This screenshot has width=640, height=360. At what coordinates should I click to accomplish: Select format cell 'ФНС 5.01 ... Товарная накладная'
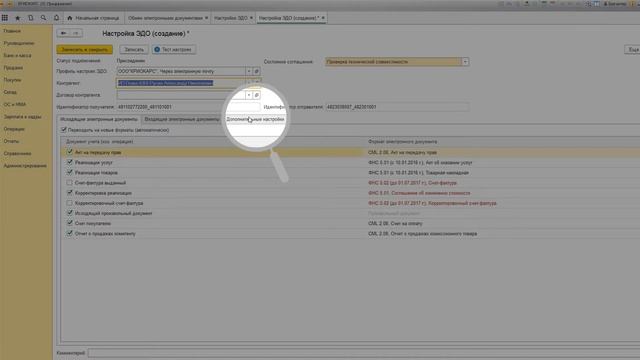[418, 173]
